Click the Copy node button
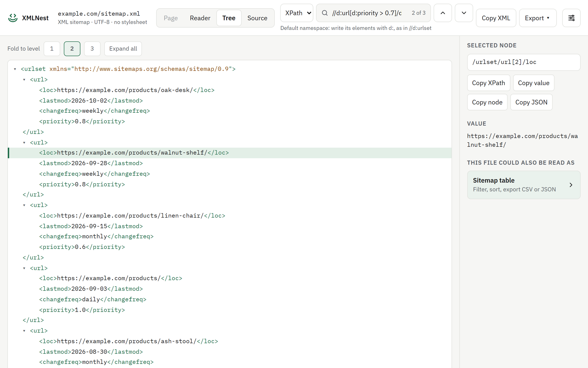The width and height of the screenshot is (588, 368). [x=487, y=102]
